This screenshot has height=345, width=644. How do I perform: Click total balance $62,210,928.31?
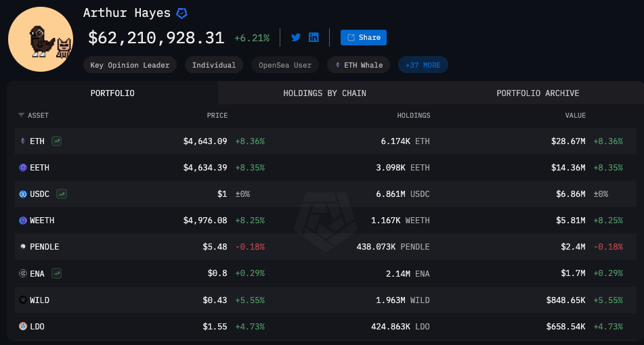pos(156,38)
